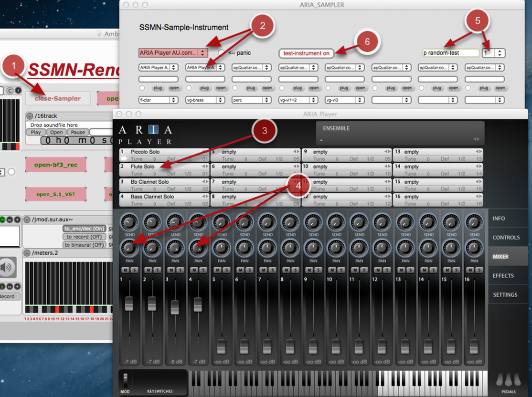The height and width of the screenshot is (397, 532).
Task: Click channel 8 PAN knob
Action: (x=290, y=248)
